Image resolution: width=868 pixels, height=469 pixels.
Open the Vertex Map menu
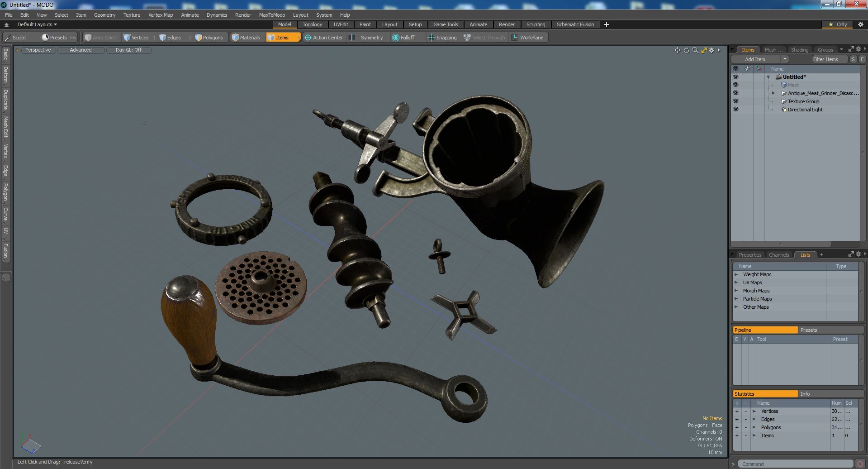pyautogui.click(x=161, y=15)
